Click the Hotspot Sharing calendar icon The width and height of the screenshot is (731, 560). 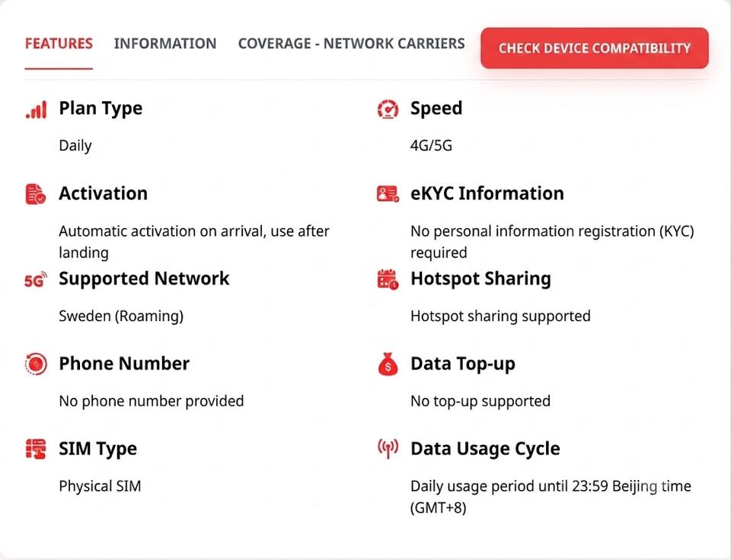[388, 279]
